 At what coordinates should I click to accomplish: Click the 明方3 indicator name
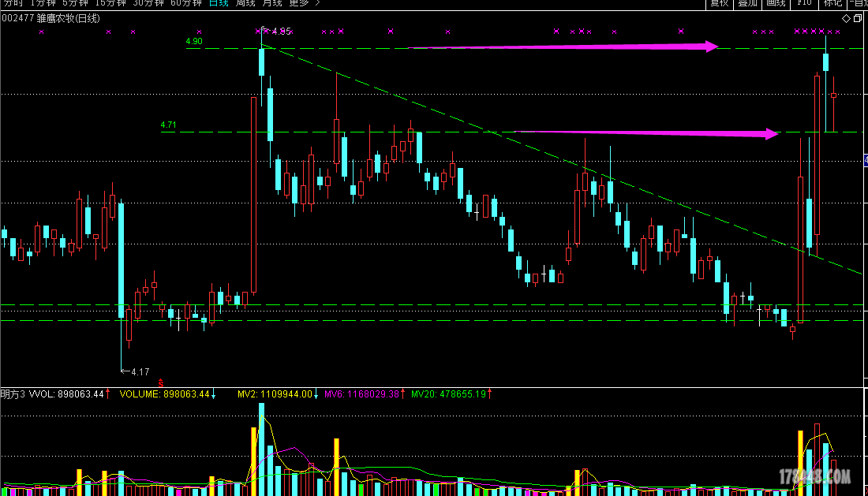[13, 394]
